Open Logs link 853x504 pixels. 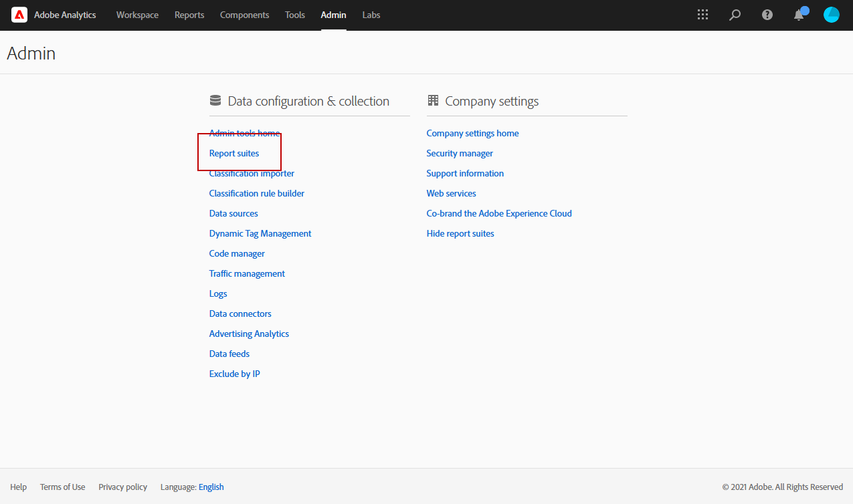click(218, 293)
